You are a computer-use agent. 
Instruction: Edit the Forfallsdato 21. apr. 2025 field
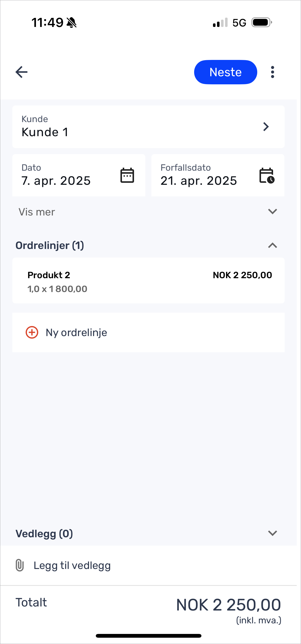pyautogui.click(x=218, y=175)
